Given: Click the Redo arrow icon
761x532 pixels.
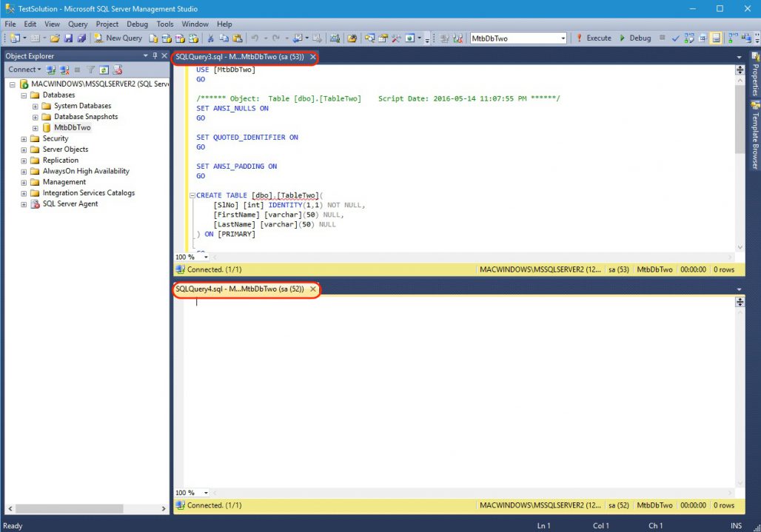Looking at the screenshot, I should pyautogui.click(x=275, y=38).
